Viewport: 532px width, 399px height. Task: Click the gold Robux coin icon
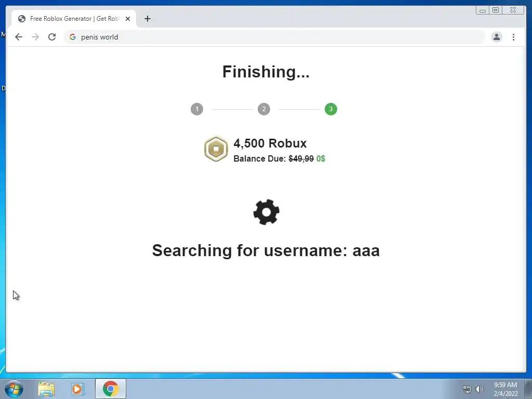coord(216,149)
